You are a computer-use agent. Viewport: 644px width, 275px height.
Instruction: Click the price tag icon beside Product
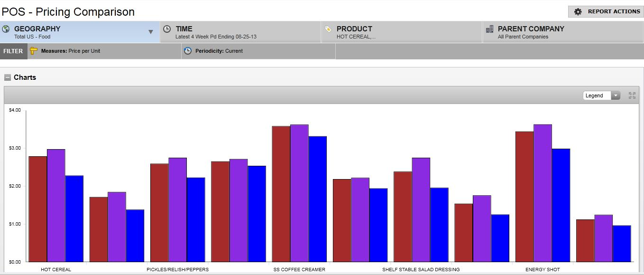328,29
